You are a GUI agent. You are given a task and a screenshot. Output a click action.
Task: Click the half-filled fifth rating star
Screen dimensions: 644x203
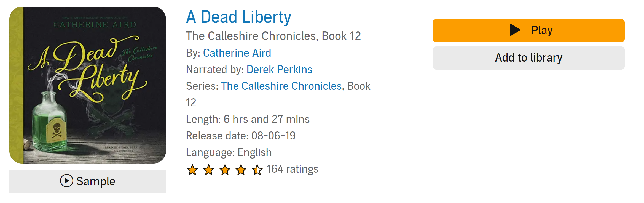[257, 170]
